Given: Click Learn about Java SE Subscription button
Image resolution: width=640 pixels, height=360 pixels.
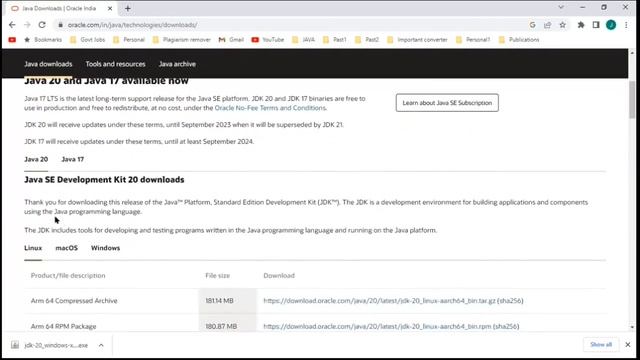Looking at the screenshot, I should click(x=447, y=103).
